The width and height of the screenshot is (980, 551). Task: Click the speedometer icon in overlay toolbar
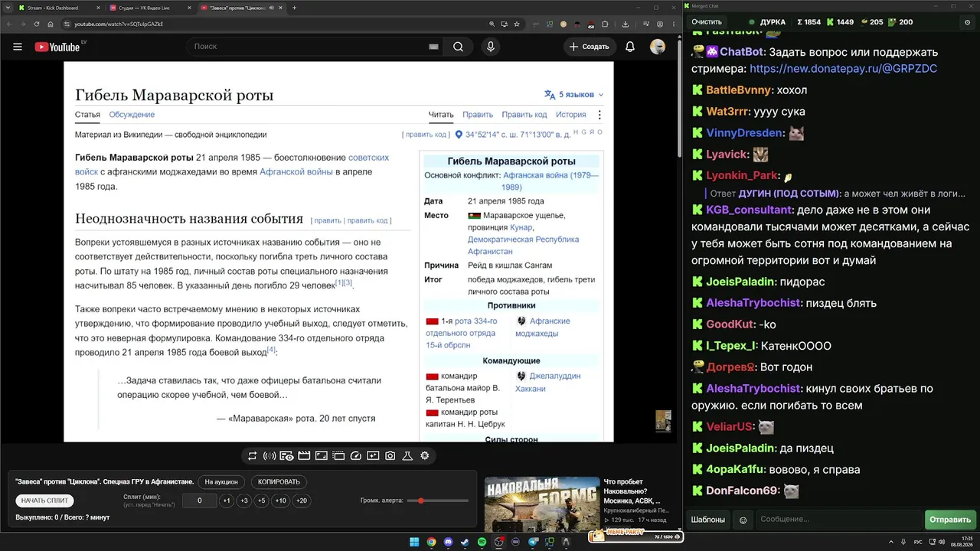[x=355, y=456]
